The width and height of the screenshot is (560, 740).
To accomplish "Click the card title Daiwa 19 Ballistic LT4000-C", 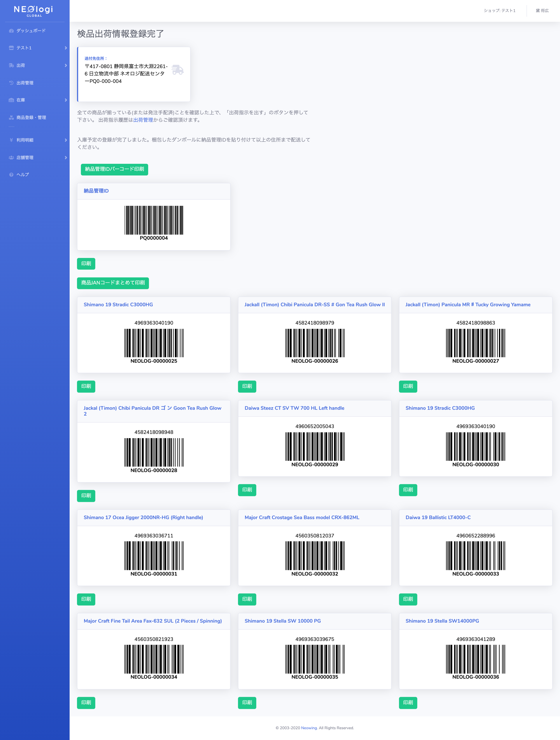I will tap(438, 517).
